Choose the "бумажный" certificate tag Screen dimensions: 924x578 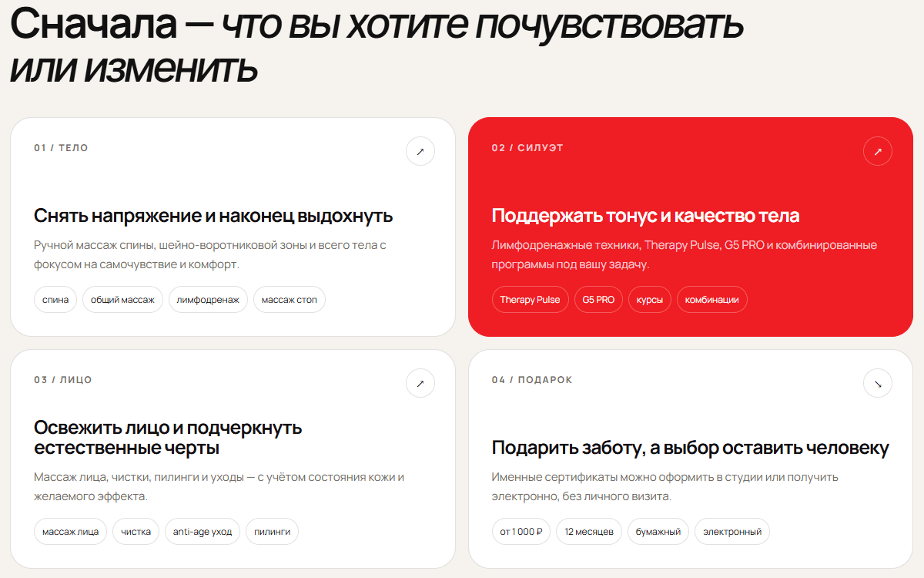coord(658,532)
